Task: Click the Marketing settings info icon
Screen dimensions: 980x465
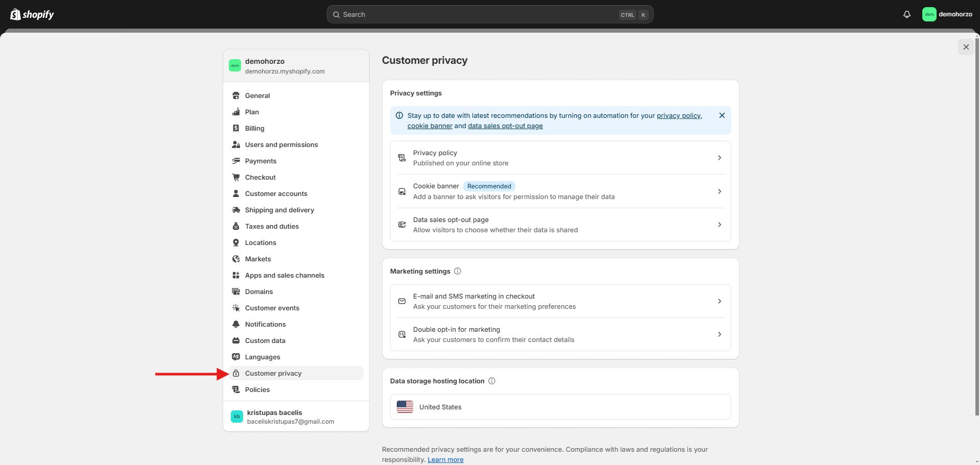Action: pyautogui.click(x=458, y=271)
